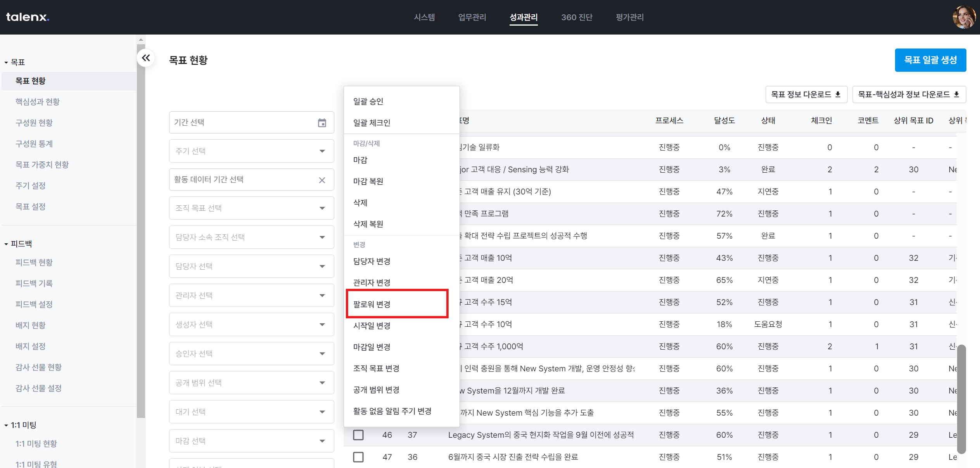The width and height of the screenshot is (980, 468).
Task: Choose 일괄 승인 from the menu
Action: tap(368, 101)
